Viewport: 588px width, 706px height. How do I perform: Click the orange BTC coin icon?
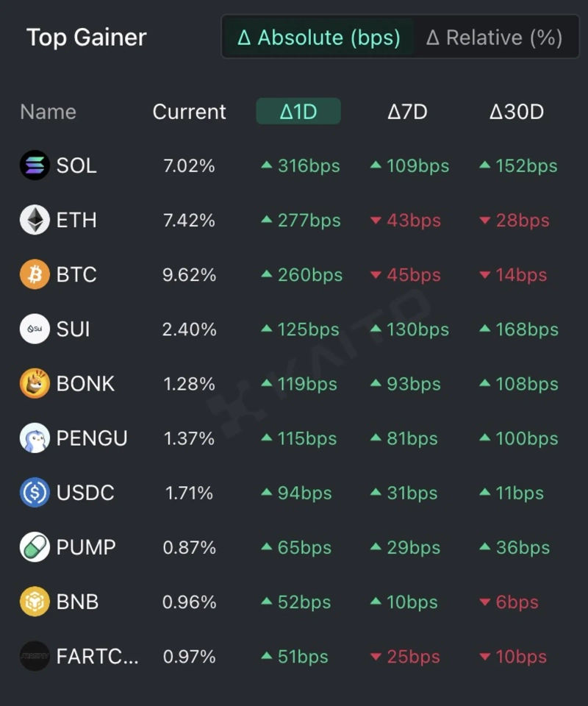35,274
